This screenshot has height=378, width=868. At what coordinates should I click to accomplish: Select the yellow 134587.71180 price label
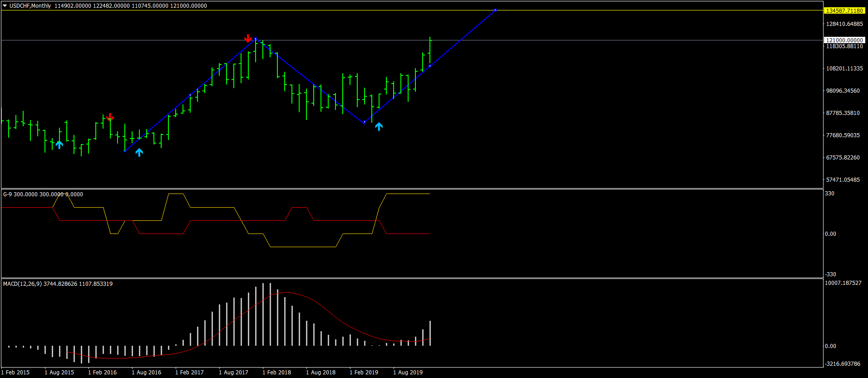tap(844, 10)
